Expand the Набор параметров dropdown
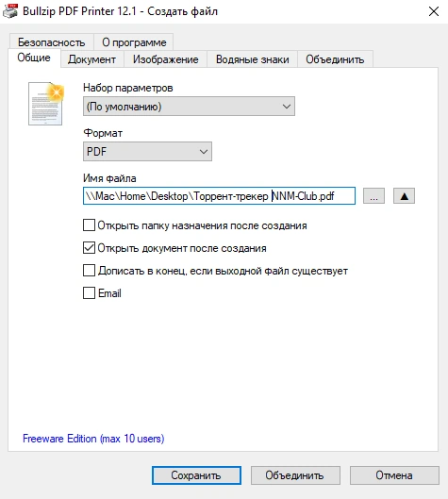Viewport: 448px width, 499px height. [189, 107]
